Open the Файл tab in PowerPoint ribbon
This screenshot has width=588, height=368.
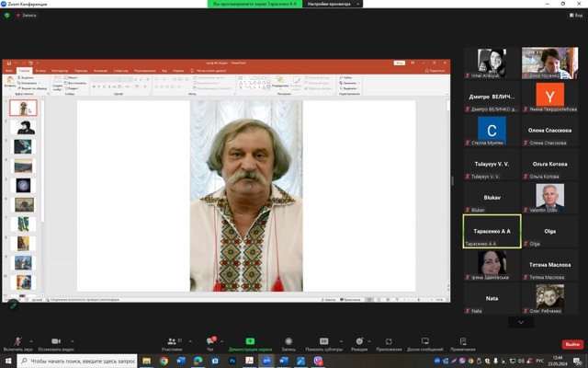[x=8, y=71]
